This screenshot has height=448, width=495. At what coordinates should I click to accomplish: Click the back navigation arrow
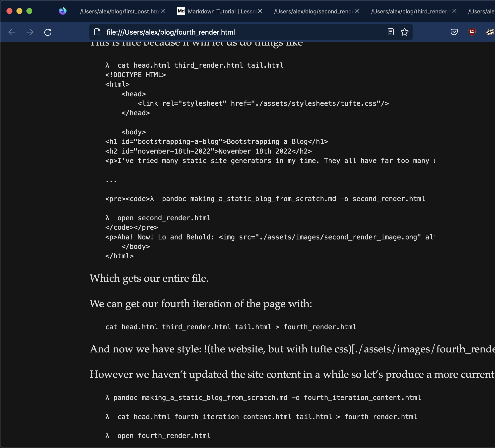(12, 32)
